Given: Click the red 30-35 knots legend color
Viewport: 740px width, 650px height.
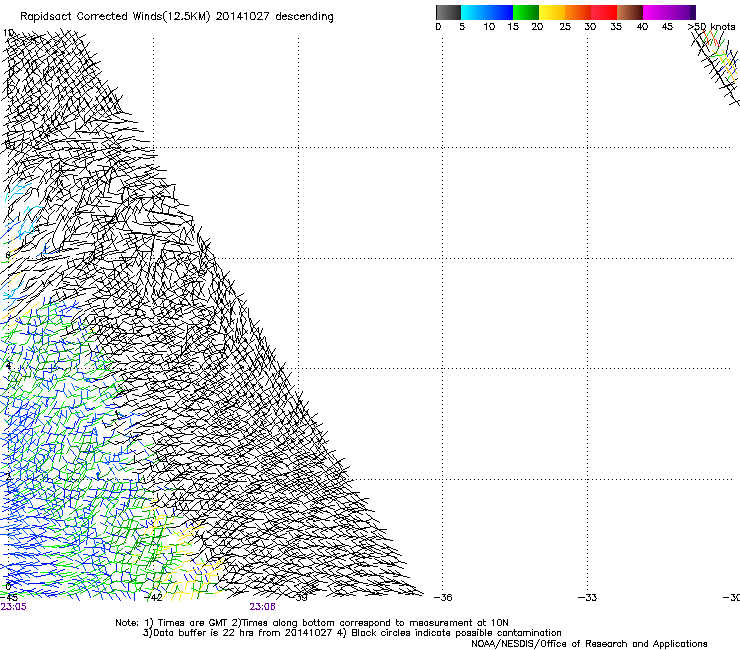Looking at the screenshot, I should click(x=604, y=12).
